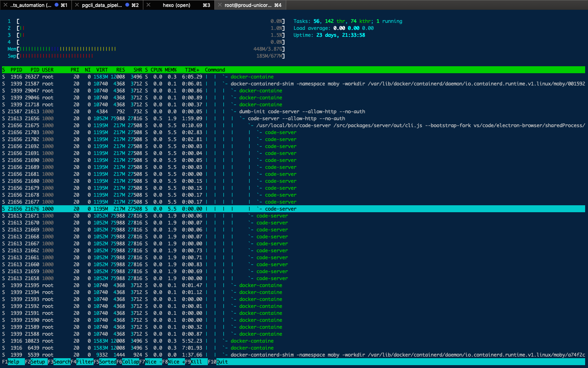
Task: Click blue activity dot on pgcli_data_pipeline tab
Action: coord(127,5)
